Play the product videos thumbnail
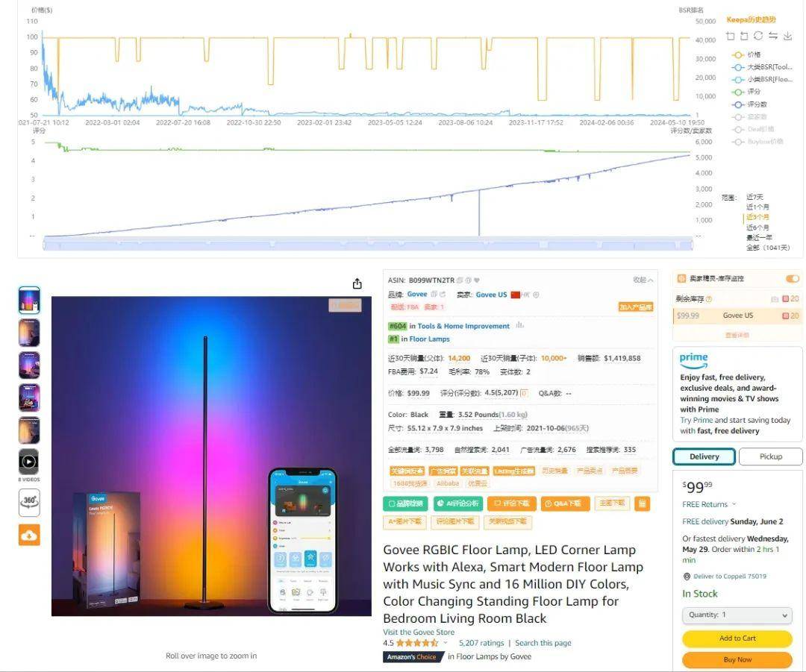Viewport: 806px width, 672px height. pyautogui.click(x=29, y=462)
